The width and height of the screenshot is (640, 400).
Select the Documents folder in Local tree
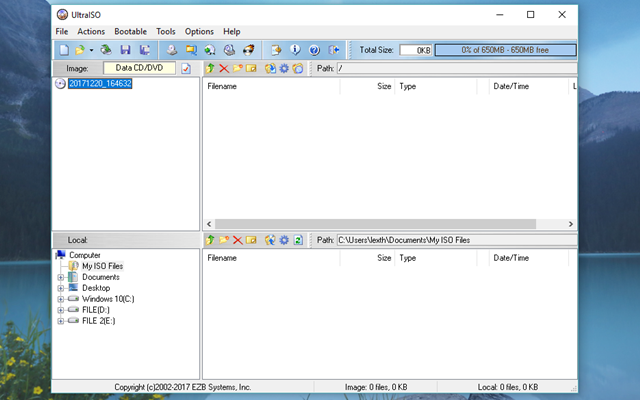click(101, 277)
